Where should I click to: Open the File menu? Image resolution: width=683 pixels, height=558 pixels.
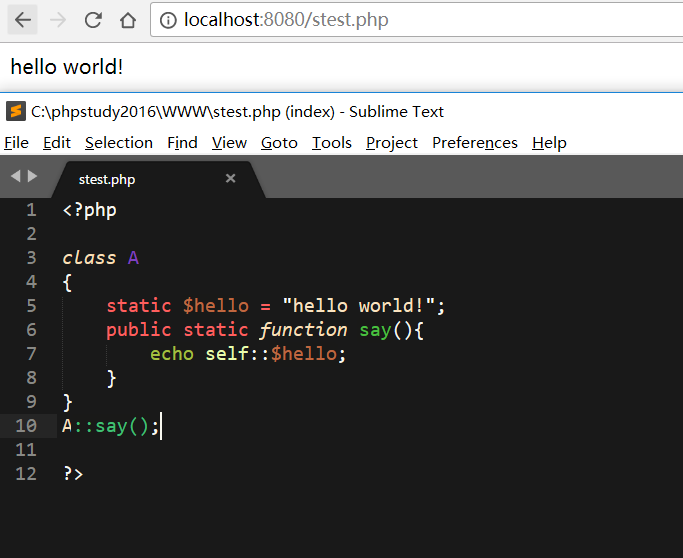point(16,143)
